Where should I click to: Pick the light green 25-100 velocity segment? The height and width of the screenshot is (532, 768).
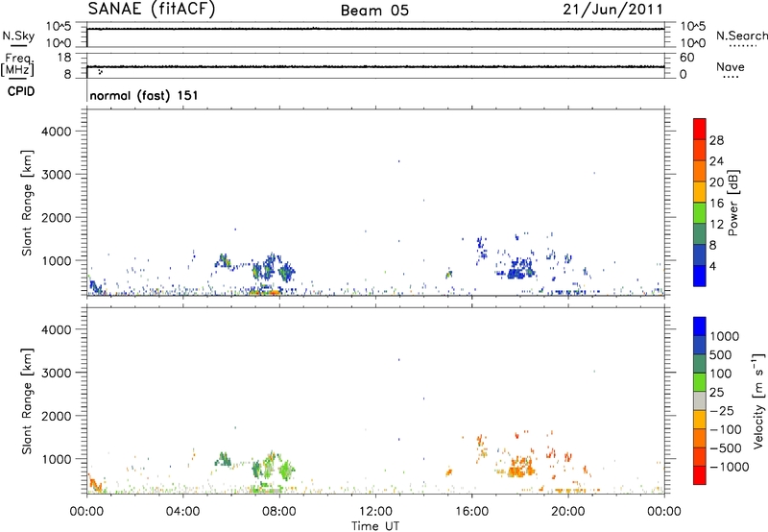tap(700, 382)
